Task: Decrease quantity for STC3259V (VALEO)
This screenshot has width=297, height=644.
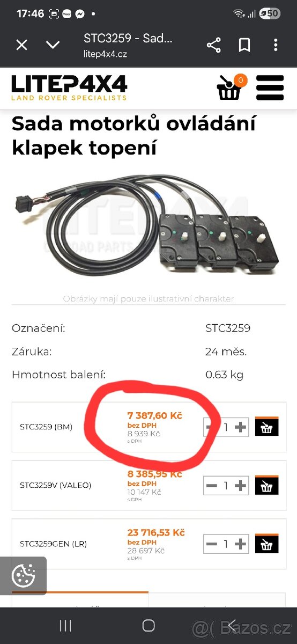Action: [x=212, y=486]
